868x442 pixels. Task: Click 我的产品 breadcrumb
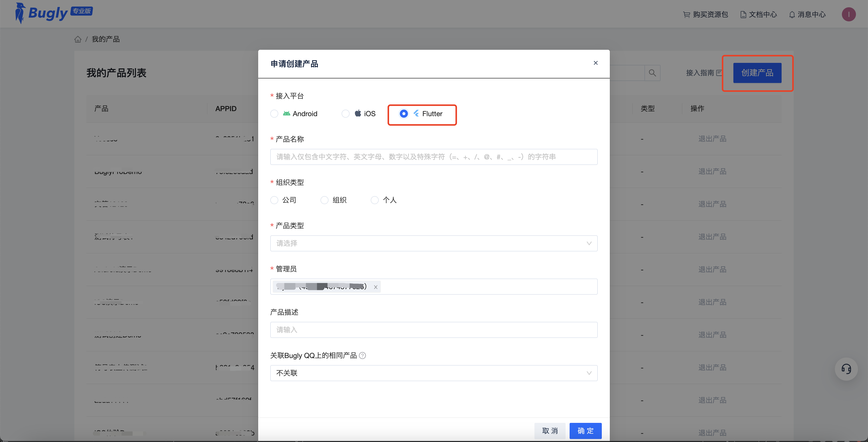point(105,39)
